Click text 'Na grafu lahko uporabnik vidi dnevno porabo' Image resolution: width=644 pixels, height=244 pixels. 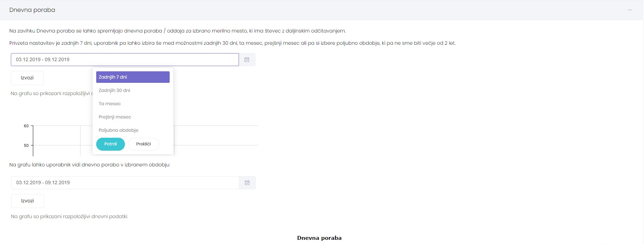(90, 165)
